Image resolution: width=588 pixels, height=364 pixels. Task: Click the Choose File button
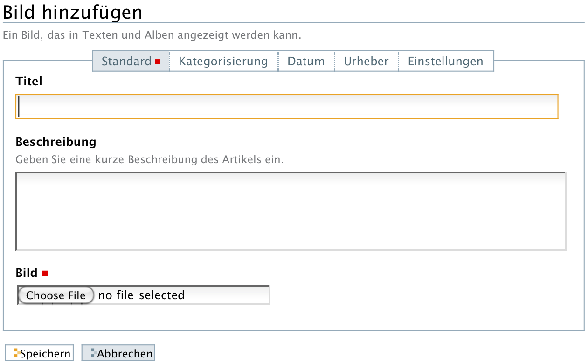(x=56, y=295)
